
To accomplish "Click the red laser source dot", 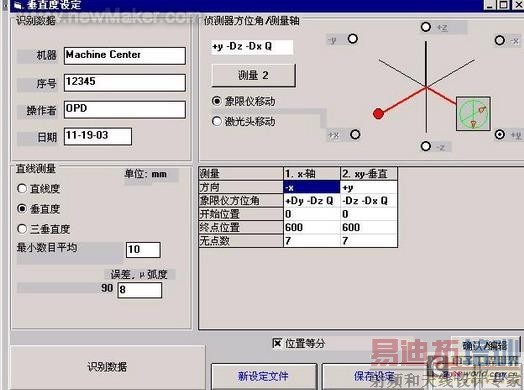I will (378, 114).
